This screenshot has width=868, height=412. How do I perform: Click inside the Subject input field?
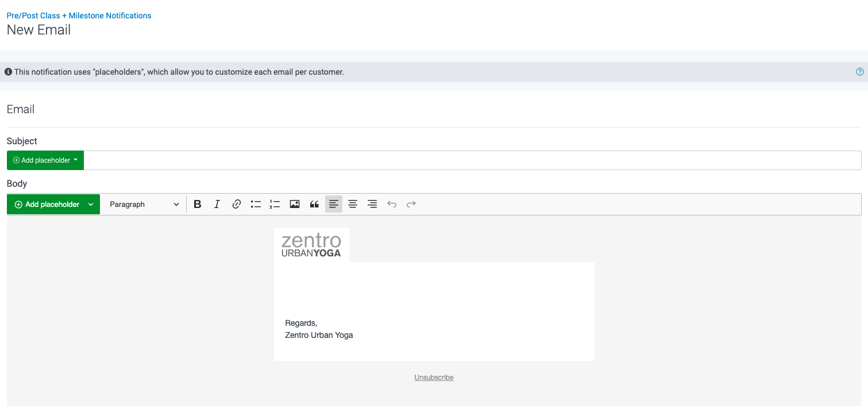[x=460, y=160]
